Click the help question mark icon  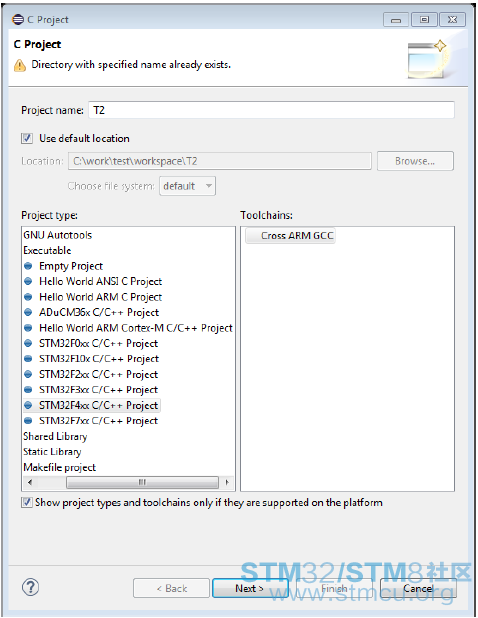30,588
